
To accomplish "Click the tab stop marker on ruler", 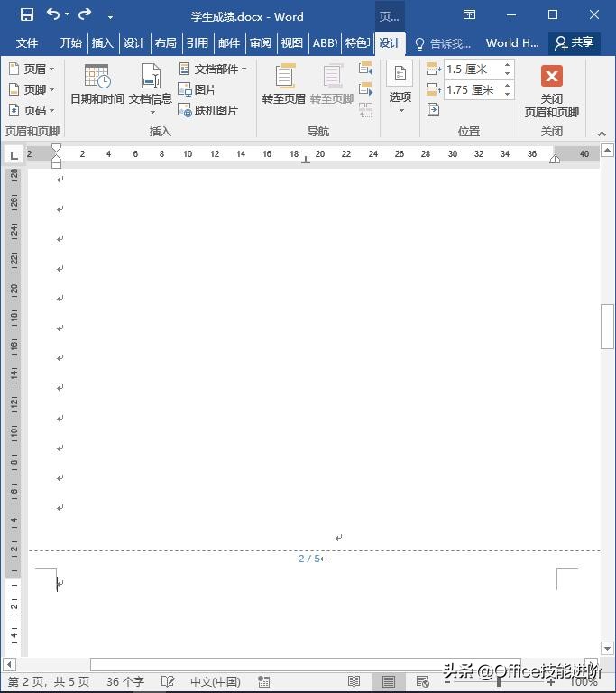I will 306,160.
